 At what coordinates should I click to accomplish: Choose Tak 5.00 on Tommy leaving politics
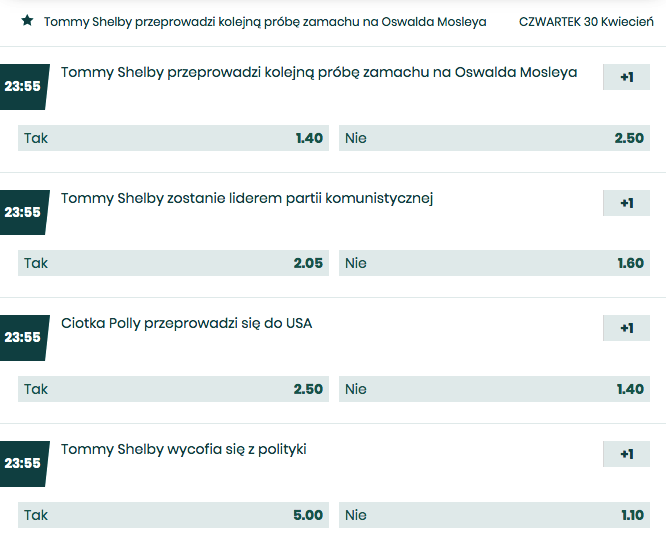(174, 515)
